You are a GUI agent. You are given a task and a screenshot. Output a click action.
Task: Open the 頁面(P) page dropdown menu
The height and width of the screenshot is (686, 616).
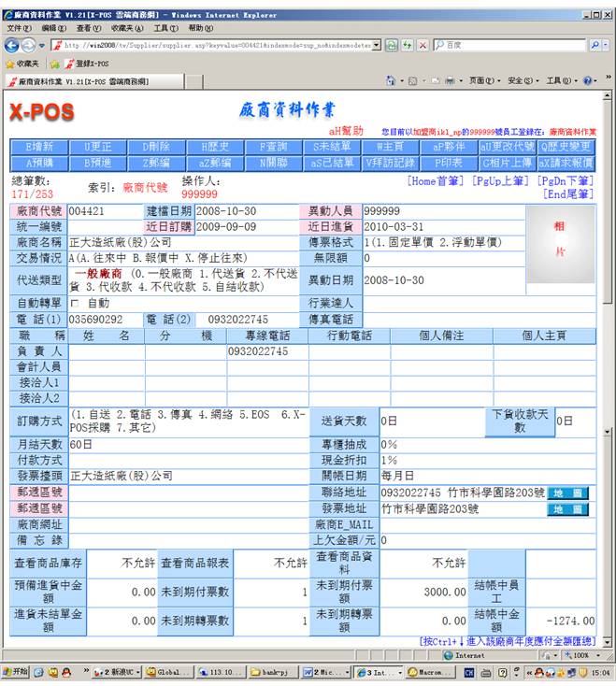(484, 81)
